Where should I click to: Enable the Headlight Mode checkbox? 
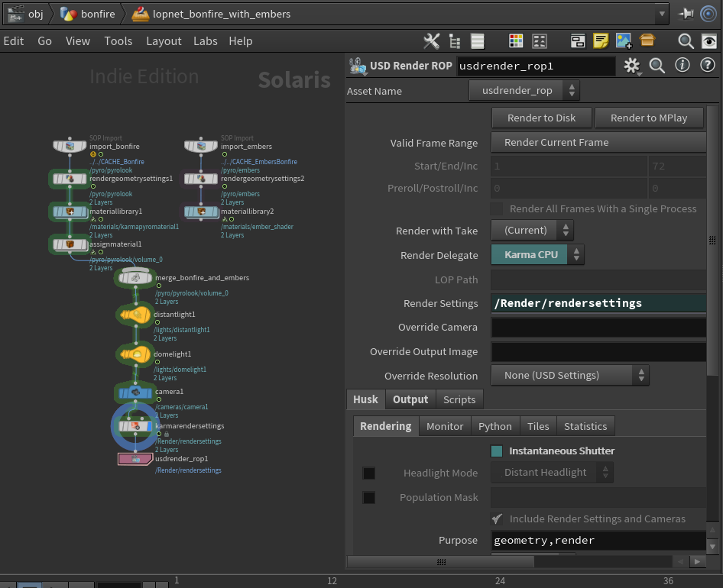(x=369, y=473)
